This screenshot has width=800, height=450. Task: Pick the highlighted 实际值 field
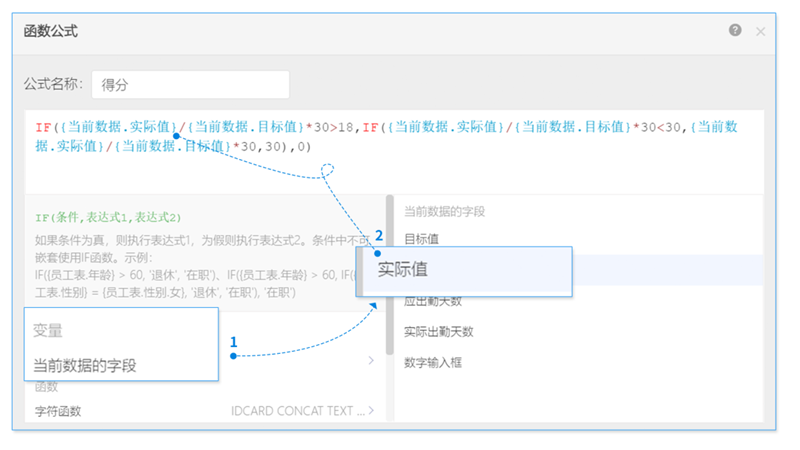click(403, 269)
